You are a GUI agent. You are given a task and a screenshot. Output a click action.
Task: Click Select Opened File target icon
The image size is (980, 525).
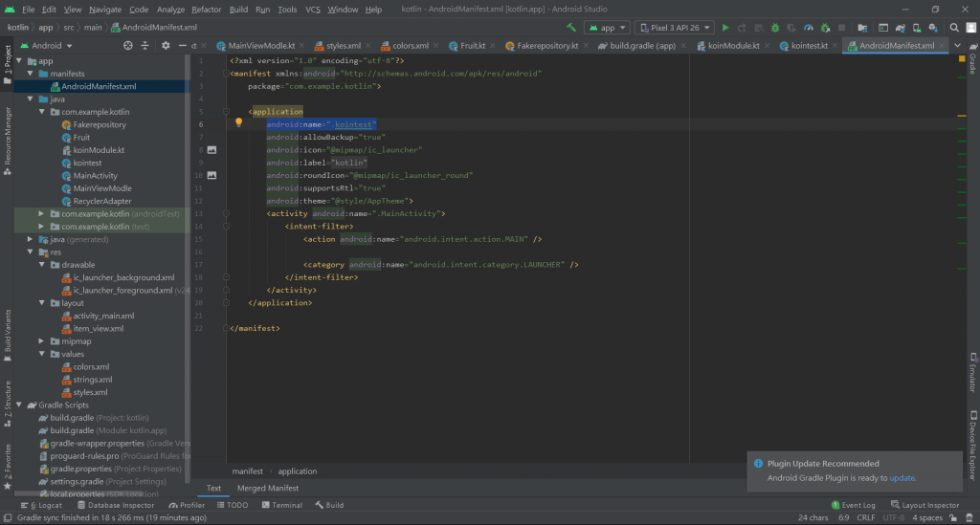pos(127,46)
